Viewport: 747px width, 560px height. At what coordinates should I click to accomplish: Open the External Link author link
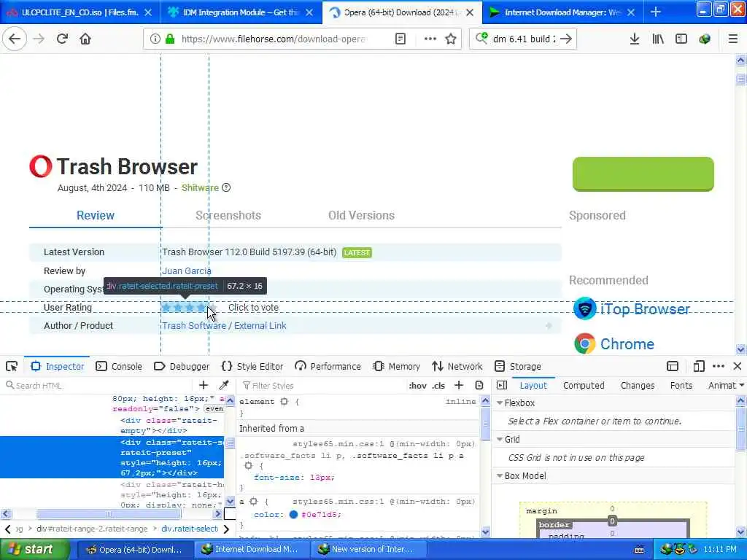point(260,326)
